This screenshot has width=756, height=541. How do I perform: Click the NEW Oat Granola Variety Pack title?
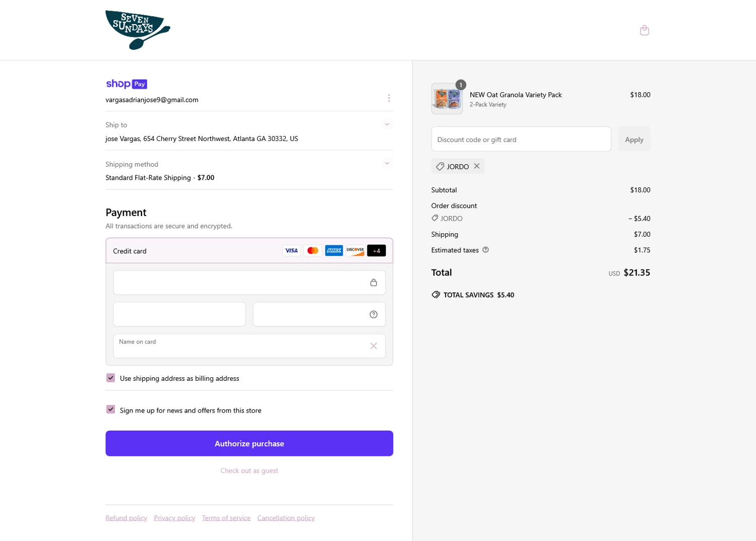pyautogui.click(x=516, y=95)
